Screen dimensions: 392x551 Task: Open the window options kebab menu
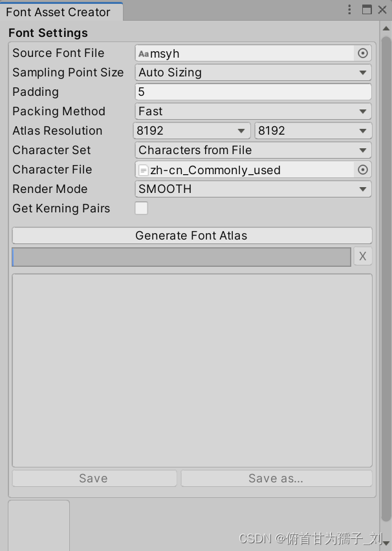[x=349, y=10]
